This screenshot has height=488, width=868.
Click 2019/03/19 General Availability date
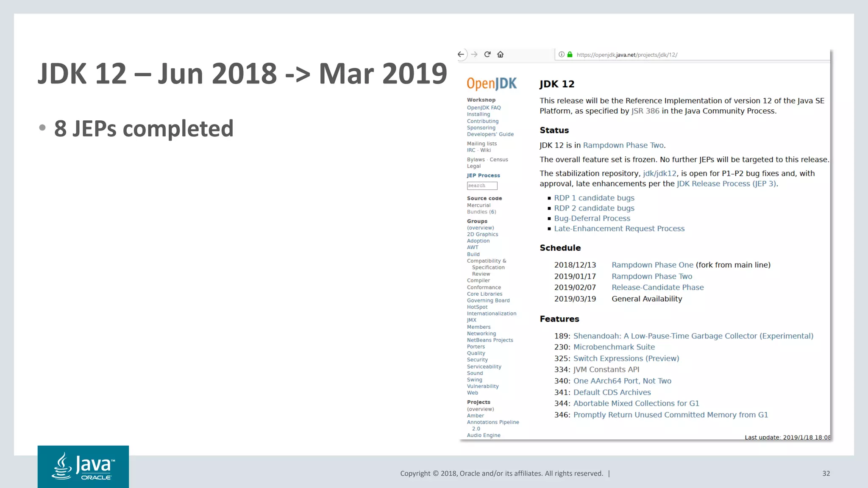[575, 299]
